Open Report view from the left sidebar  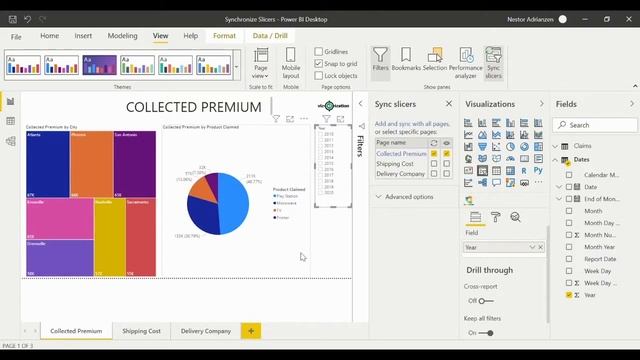(11, 101)
